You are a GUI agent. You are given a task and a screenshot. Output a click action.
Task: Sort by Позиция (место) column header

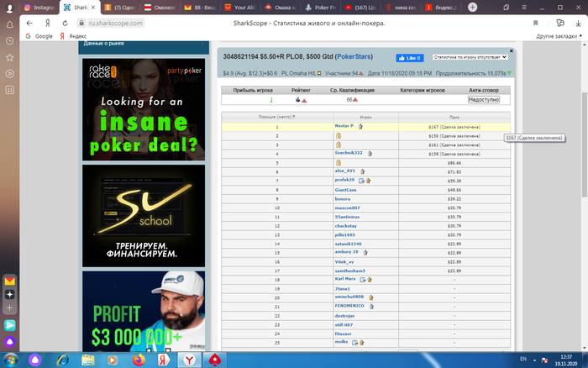(276, 117)
